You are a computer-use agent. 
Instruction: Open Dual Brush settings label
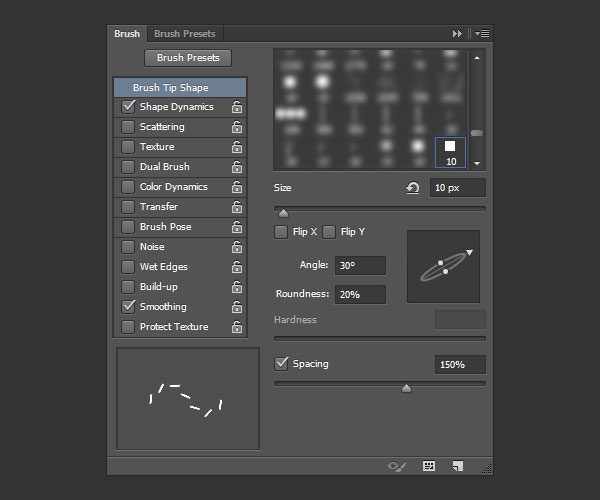165,167
